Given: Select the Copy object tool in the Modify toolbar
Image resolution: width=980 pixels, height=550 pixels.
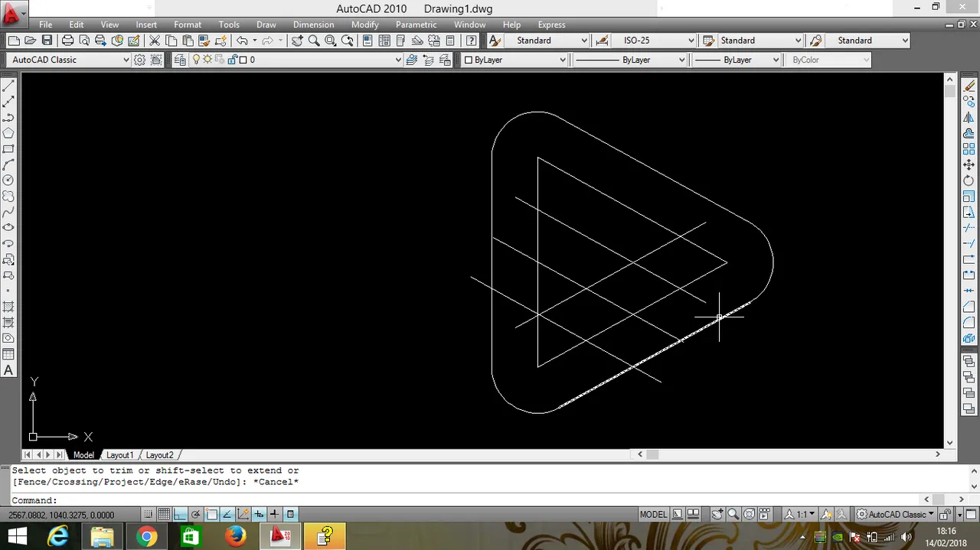Looking at the screenshot, I should 969,102.
